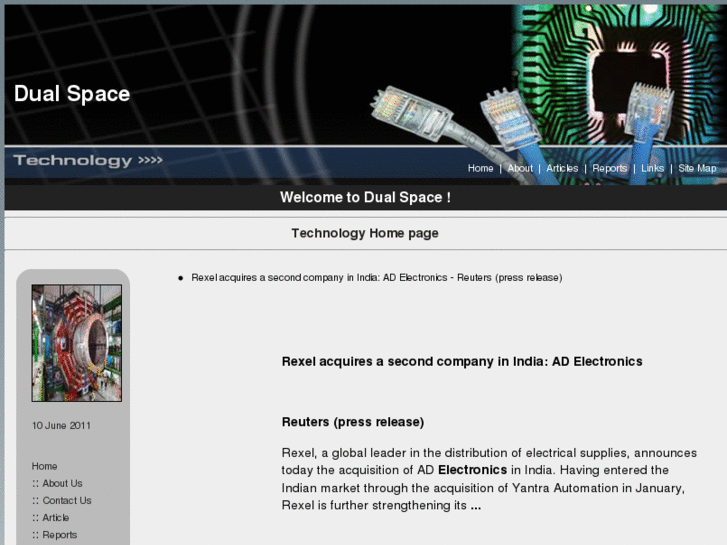Go to About in top navigation
This screenshot has width=727, height=545.
[520, 168]
